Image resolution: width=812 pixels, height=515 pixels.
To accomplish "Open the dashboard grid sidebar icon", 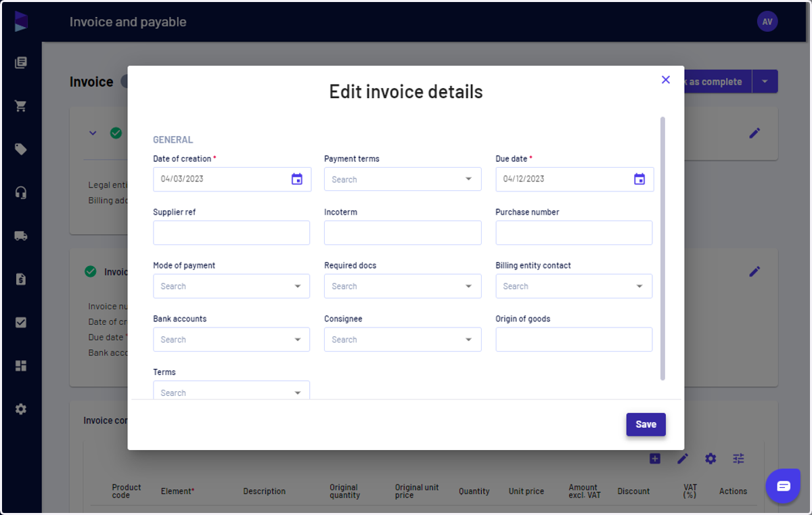I will tap(21, 366).
